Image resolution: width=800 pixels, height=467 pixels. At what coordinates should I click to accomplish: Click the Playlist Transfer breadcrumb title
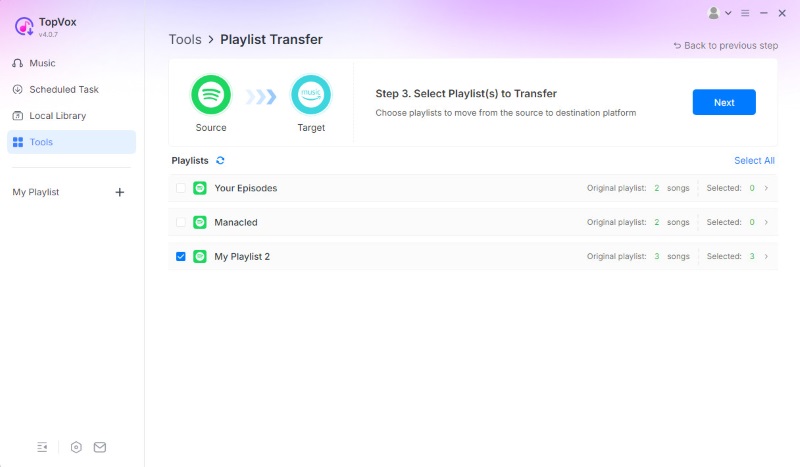271,40
